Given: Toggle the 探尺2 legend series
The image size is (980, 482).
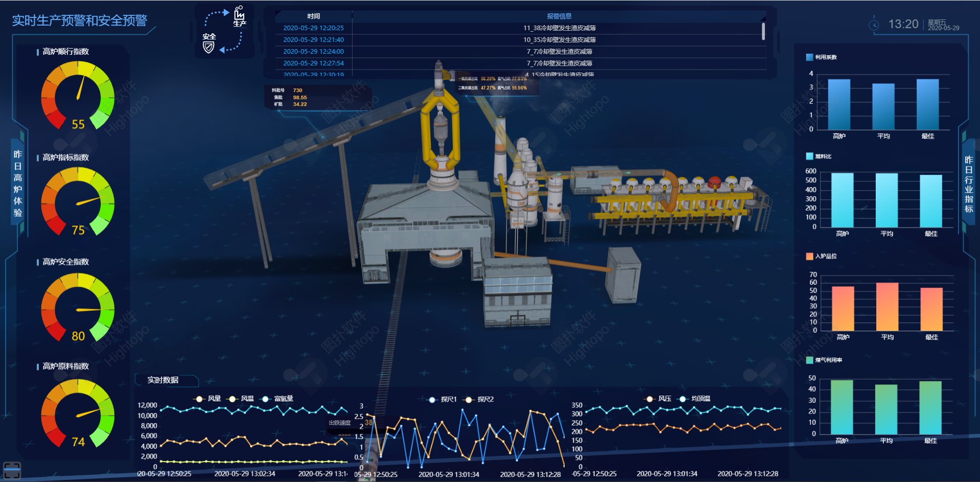Looking at the screenshot, I should click(x=479, y=399).
